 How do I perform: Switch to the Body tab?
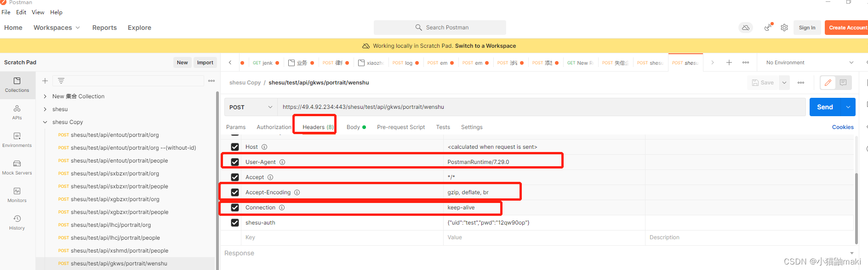click(x=356, y=127)
